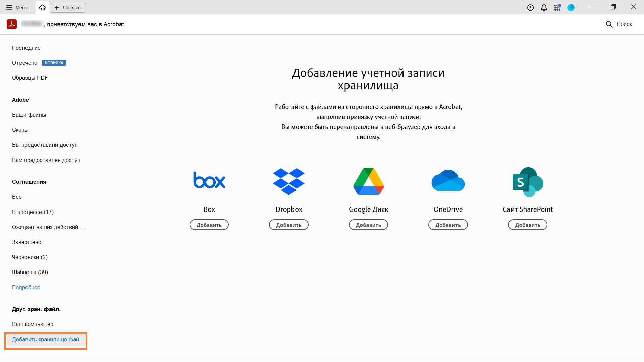
Task: Select the OneDrive cloud icon
Action: [x=448, y=181]
